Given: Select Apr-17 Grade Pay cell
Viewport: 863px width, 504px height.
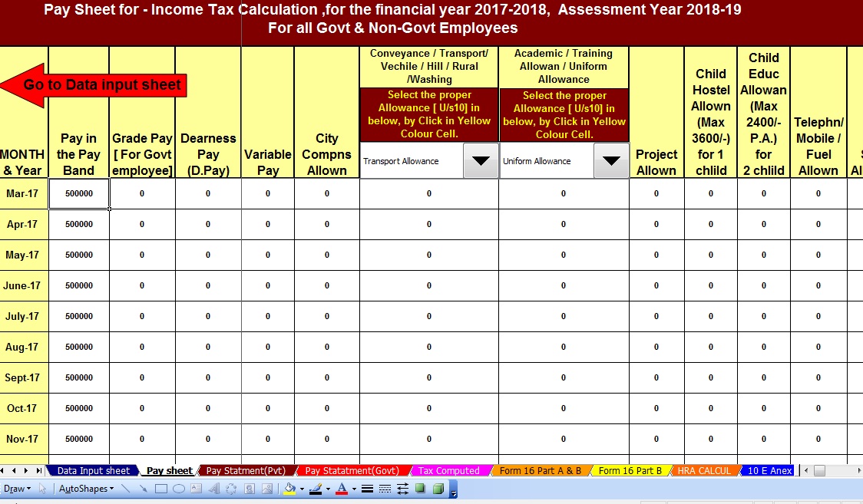Looking at the screenshot, I should point(142,224).
